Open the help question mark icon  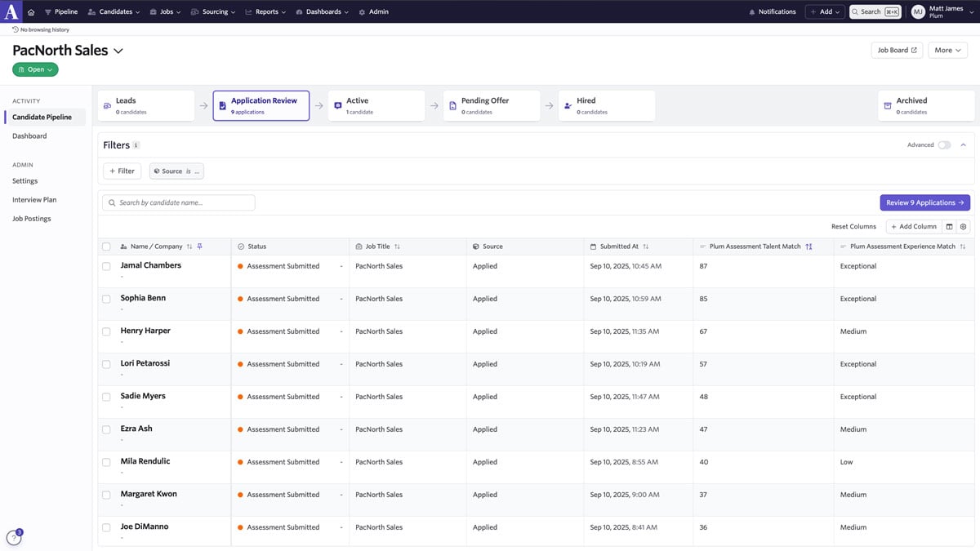pyautogui.click(x=14, y=537)
